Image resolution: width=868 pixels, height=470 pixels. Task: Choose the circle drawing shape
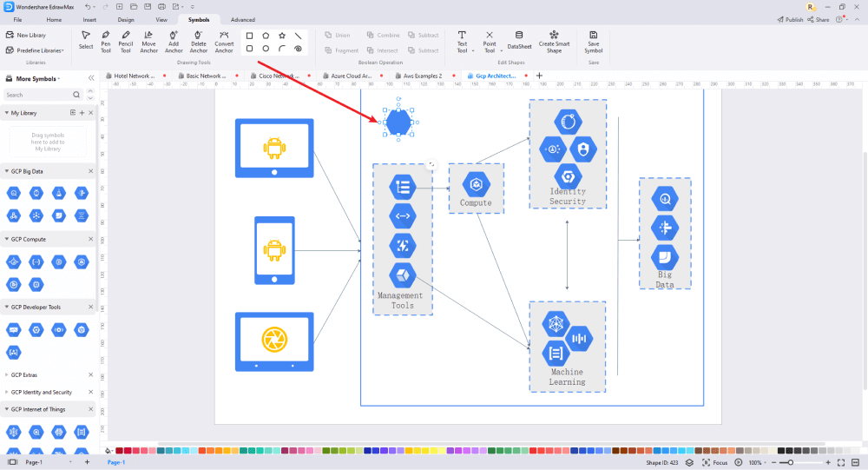tap(266, 49)
